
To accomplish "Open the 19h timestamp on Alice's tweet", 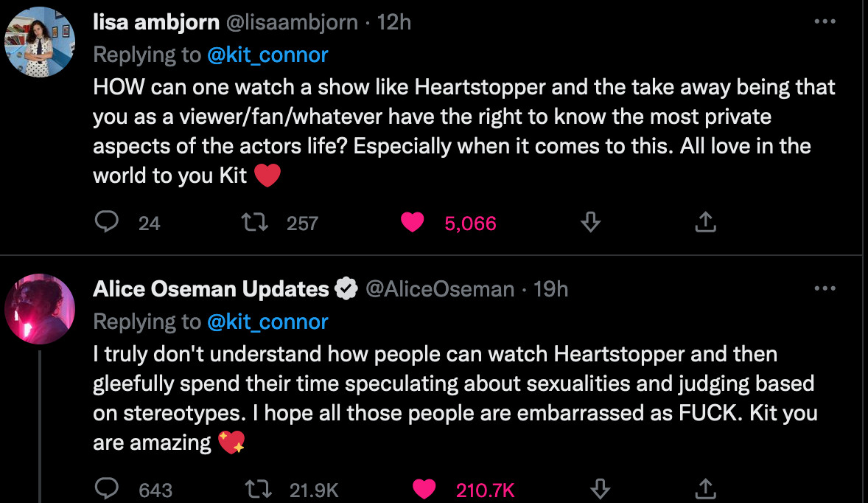I will 550,288.
